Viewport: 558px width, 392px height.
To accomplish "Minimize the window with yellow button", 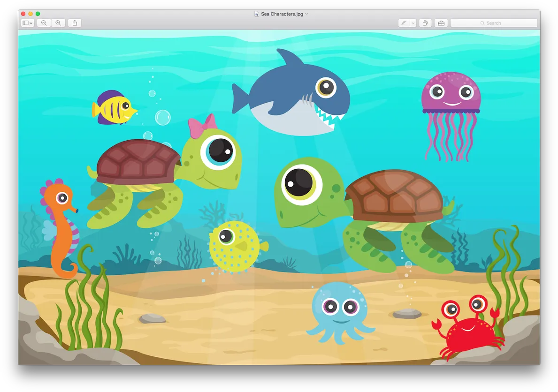I will click(31, 14).
